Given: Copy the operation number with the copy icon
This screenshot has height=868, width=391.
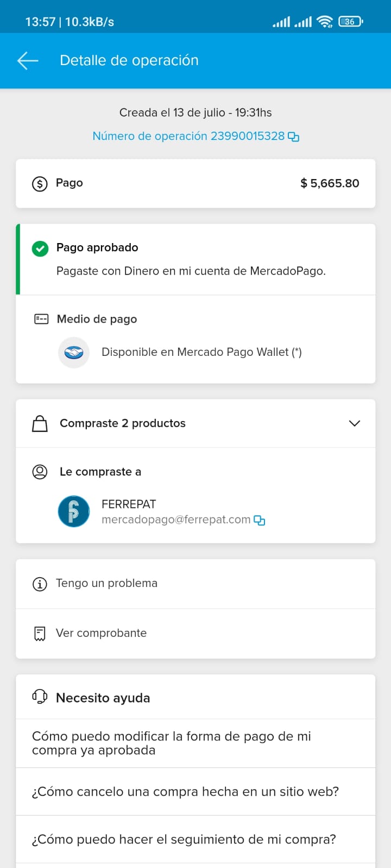Looking at the screenshot, I should point(293,137).
